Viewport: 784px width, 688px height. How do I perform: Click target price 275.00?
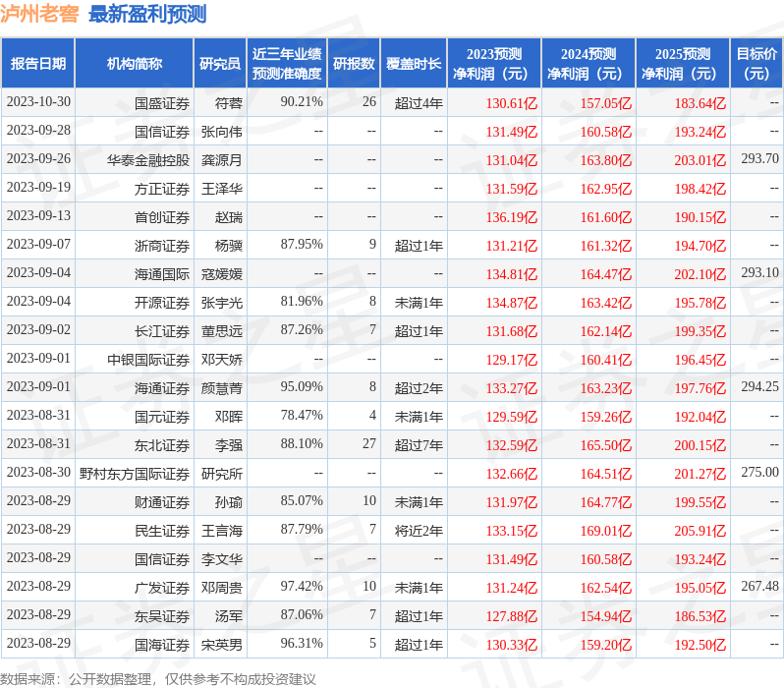[760, 473]
